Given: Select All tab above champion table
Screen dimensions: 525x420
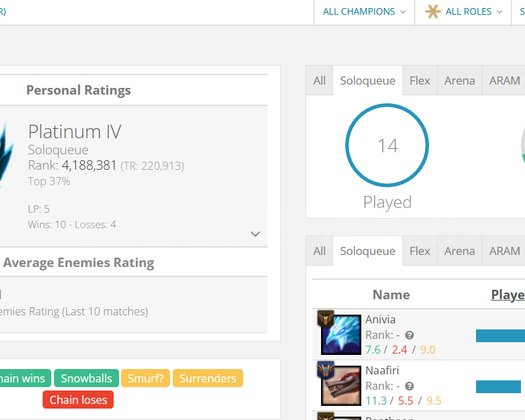Looking at the screenshot, I should [x=319, y=251].
